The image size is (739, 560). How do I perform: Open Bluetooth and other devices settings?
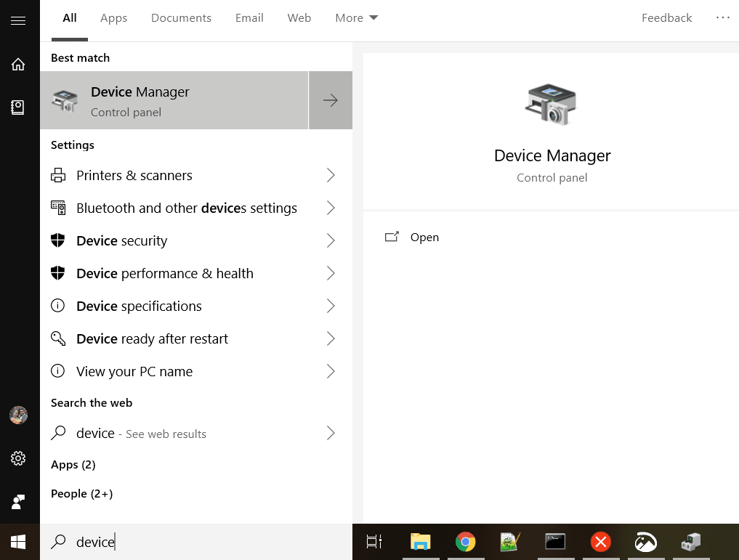tap(186, 208)
